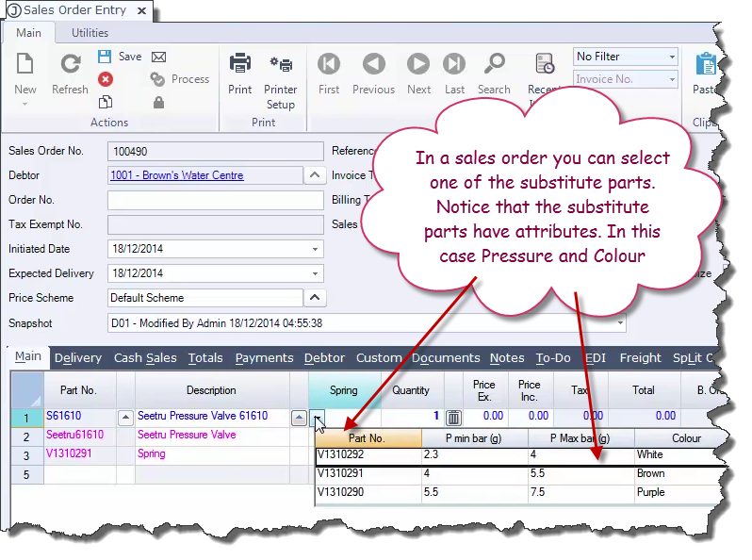752x560 pixels.
Task: Click part Seetru61610 in row 2
Action: tap(74, 435)
